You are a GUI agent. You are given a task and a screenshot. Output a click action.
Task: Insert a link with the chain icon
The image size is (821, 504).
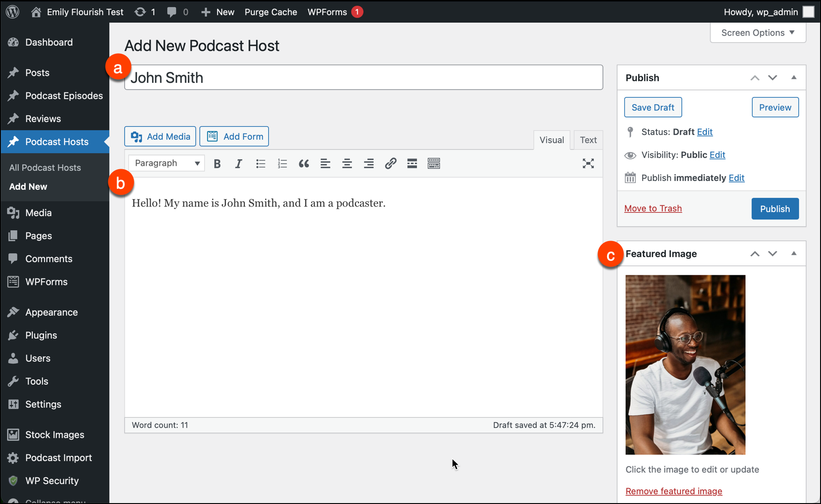point(390,164)
